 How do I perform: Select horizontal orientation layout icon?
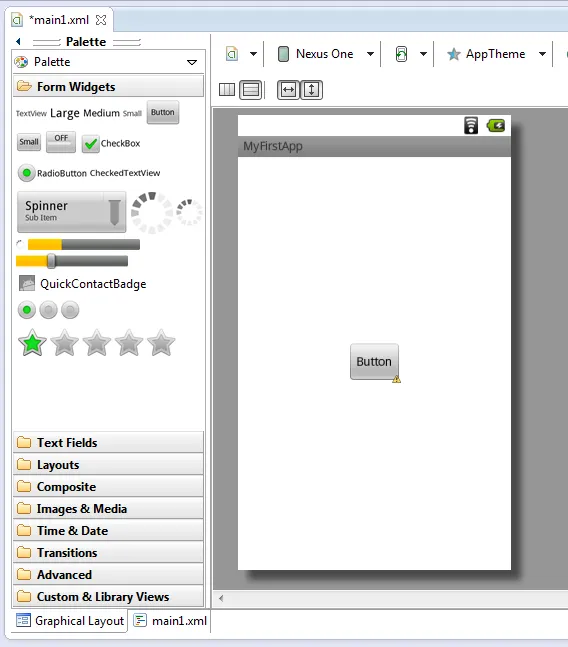point(227,90)
